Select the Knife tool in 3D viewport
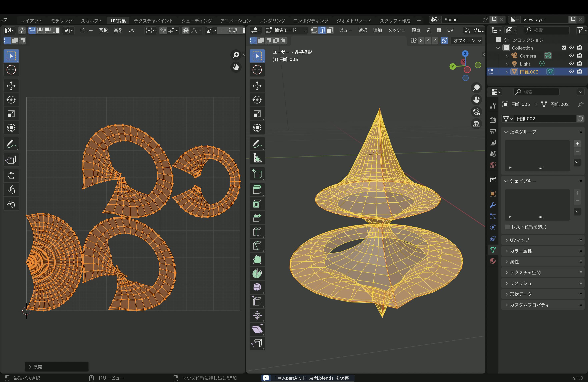Viewport: 588px width, 382px height. (257, 246)
